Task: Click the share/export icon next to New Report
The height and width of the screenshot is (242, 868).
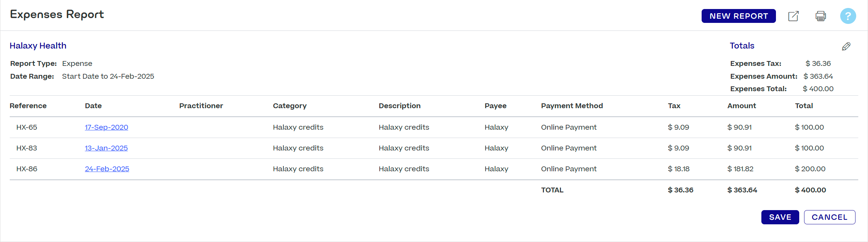Action: (x=793, y=16)
